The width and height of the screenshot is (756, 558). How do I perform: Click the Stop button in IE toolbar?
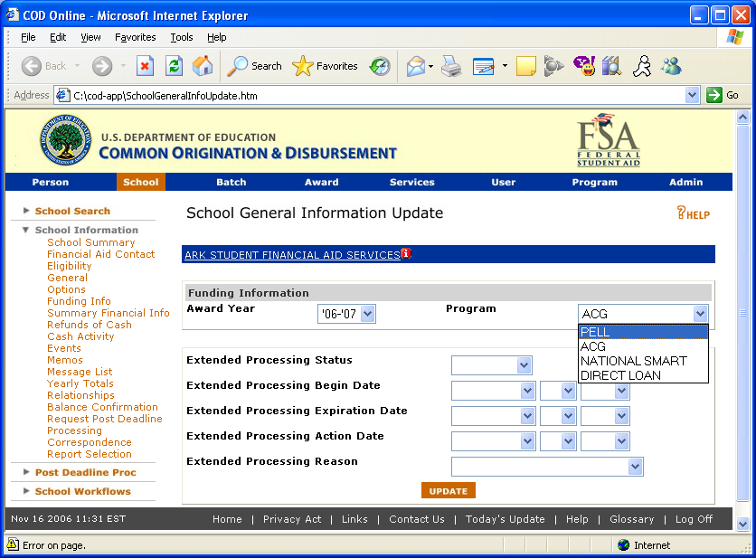pyautogui.click(x=145, y=66)
